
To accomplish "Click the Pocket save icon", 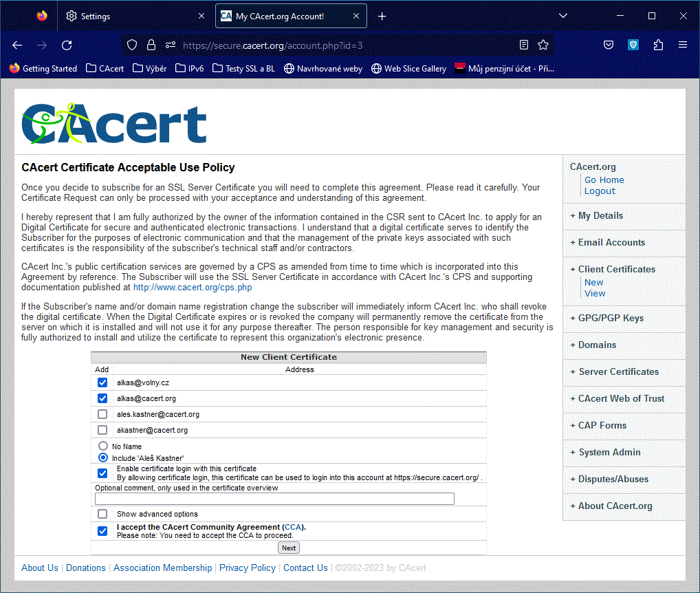I will point(609,45).
